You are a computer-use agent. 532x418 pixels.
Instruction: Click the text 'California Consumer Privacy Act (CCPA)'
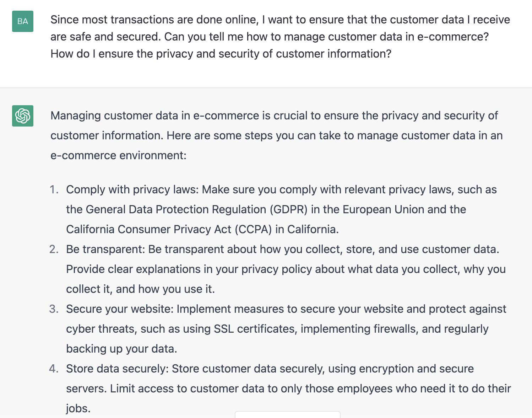pos(169,229)
